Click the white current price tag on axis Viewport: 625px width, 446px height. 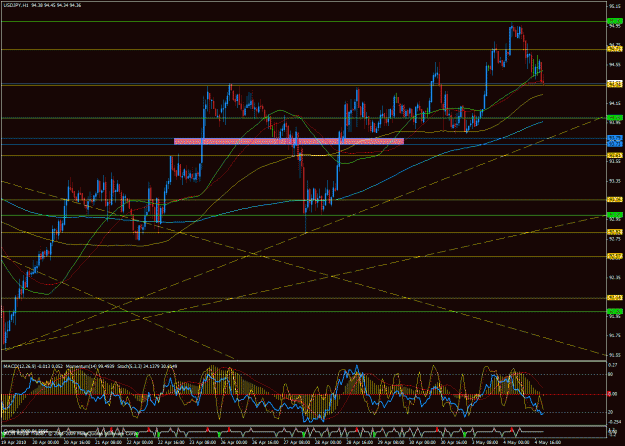(x=615, y=82)
